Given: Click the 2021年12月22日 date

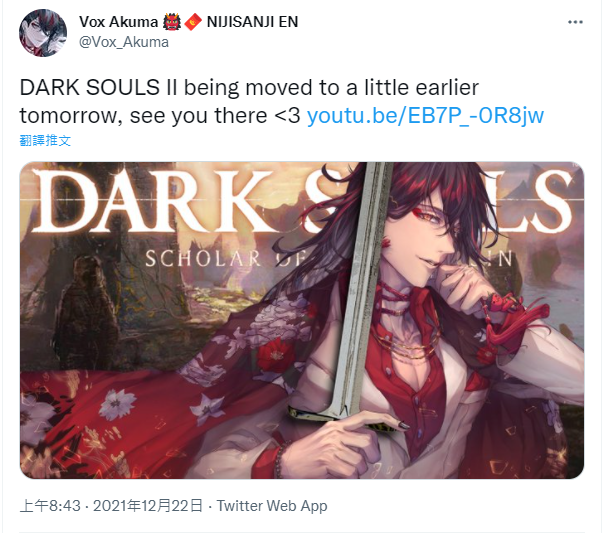Looking at the screenshot, I should pyautogui.click(x=148, y=506).
